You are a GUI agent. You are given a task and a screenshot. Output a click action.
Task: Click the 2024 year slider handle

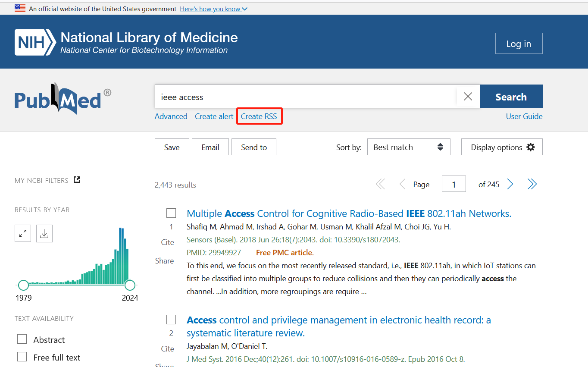coord(130,285)
